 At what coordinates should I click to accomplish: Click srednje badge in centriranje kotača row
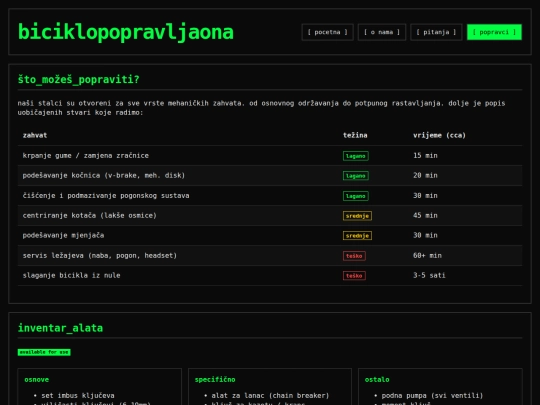(357, 216)
